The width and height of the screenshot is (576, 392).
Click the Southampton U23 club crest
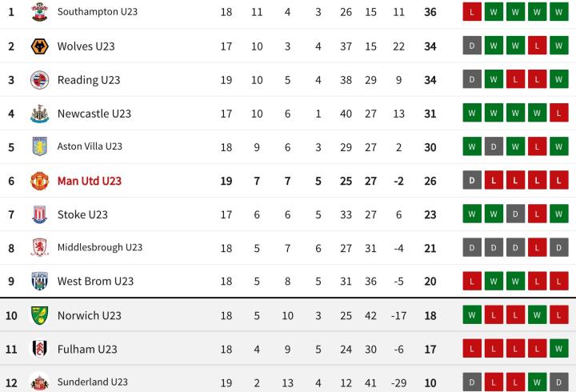(x=39, y=12)
